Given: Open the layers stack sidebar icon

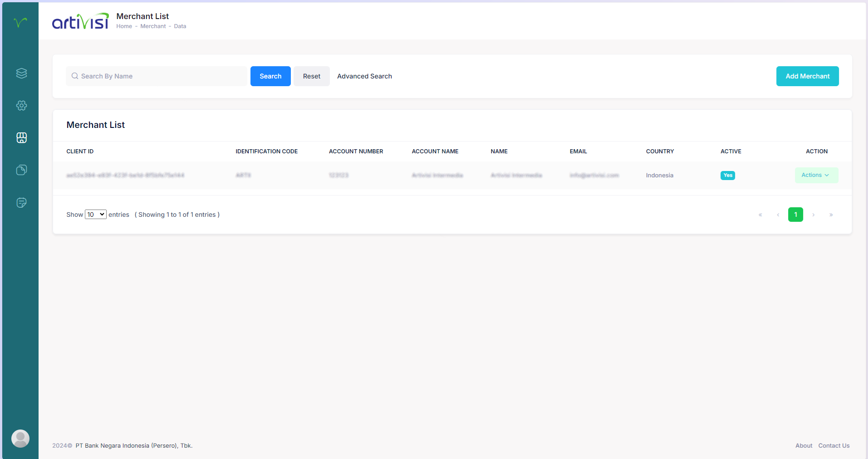Looking at the screenshot, I should 21,73.
